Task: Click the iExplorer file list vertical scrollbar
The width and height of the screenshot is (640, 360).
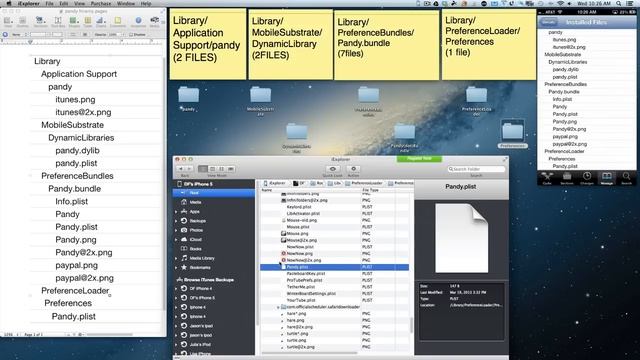Action: click(x=411, y=325)
